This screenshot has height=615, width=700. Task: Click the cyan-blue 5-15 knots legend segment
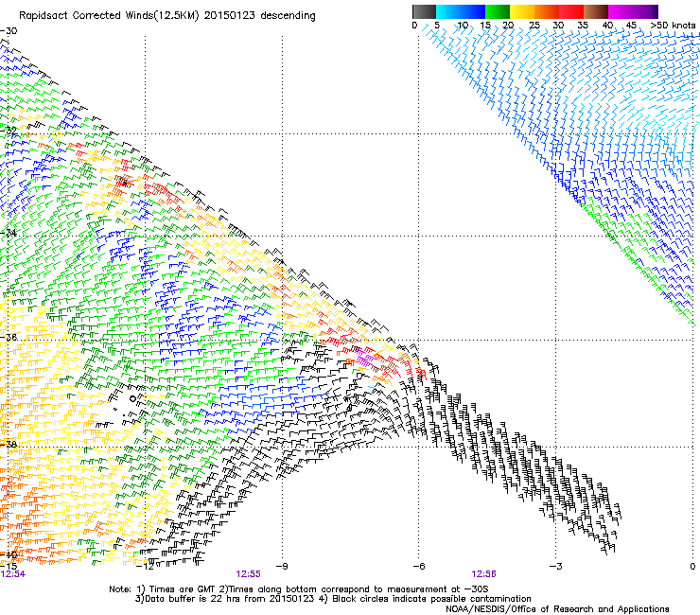click(461, 11)
